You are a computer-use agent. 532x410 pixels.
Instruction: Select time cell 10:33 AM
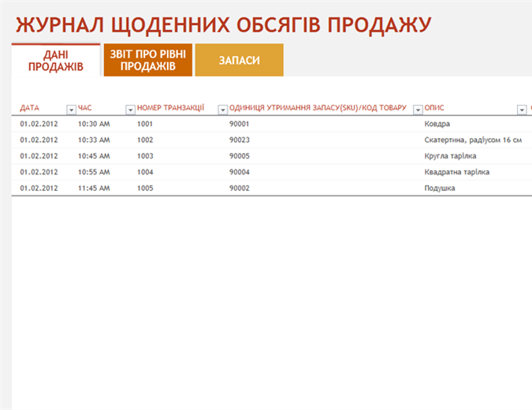94,140
